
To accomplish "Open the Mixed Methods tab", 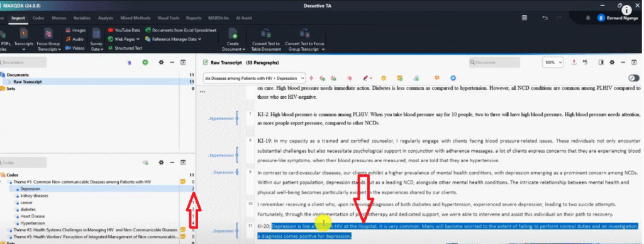I will [136, 18].
